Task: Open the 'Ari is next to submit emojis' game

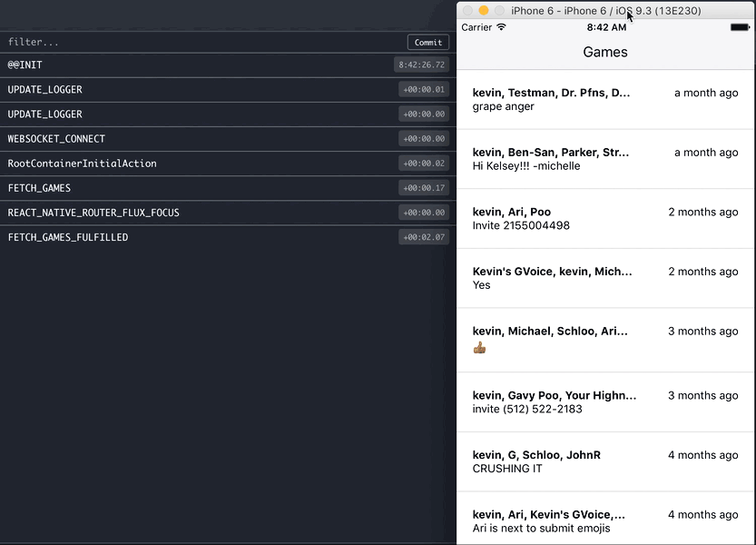Action: 605,519
